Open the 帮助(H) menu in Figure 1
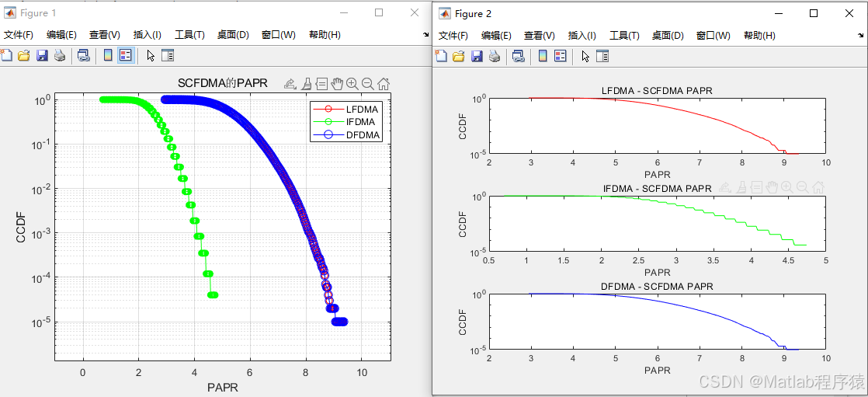The width and height of the screenshot is (868, 397). [325, 35]
